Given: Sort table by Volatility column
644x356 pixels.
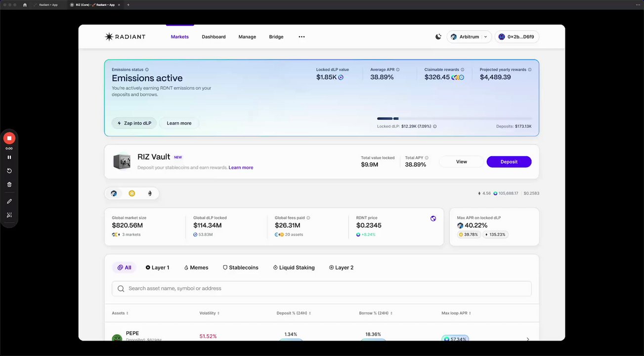Looking at the screenshot, I should click(210, 313).
